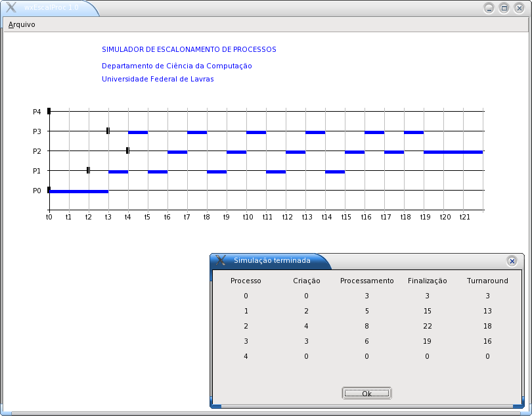The image size is (532, 416).
Task: Click the Simulação terminada title bar text
Action: 272,260
